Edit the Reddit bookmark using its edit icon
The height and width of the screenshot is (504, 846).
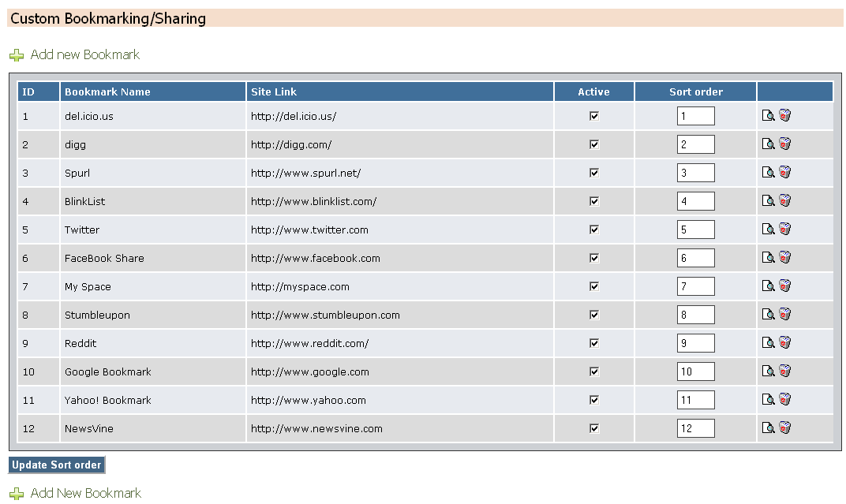pyautogui.click(x=768, y=342)
